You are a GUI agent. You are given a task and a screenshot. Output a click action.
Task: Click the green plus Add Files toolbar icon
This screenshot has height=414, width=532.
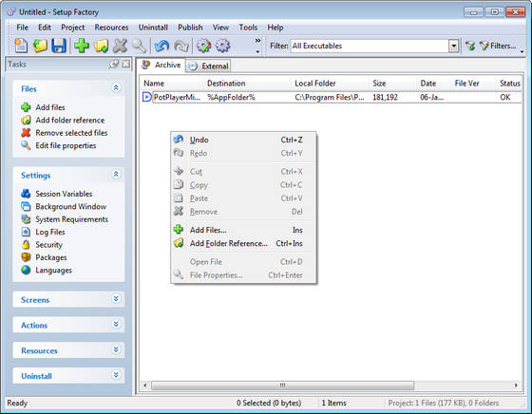(x=82, y=46)
